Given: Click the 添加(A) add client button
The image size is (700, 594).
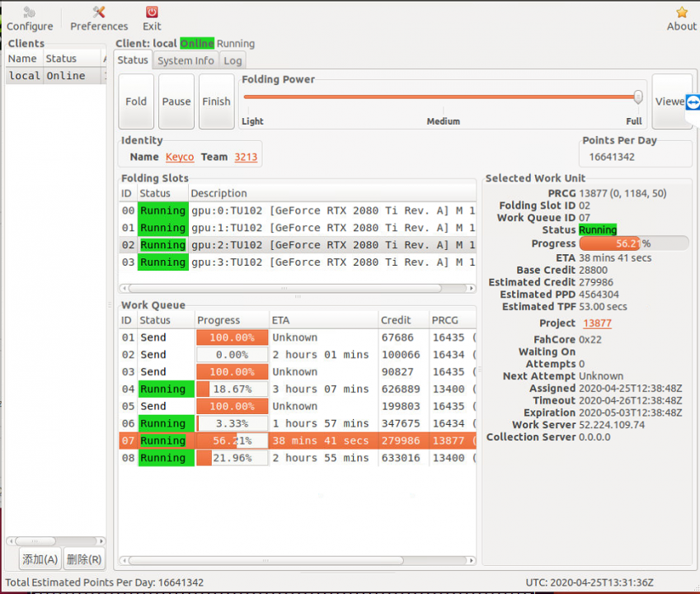Looking at the screenshot, I should (x=40, y=559).
